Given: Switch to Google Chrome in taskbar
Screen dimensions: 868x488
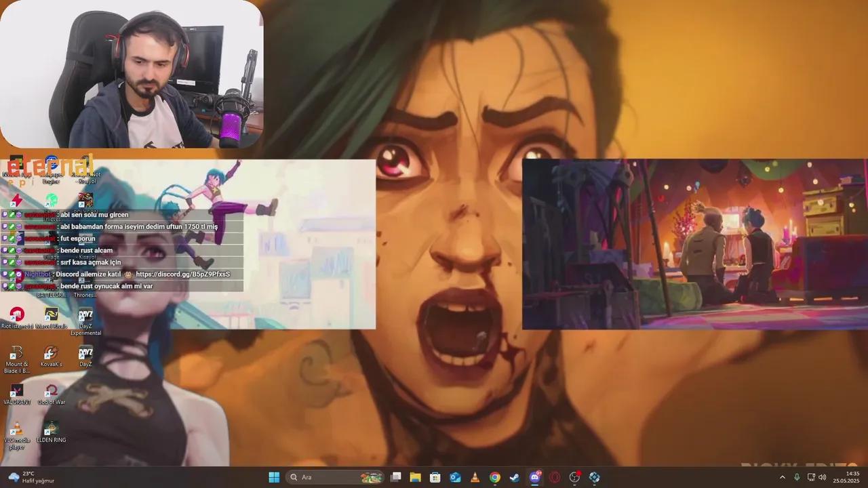Looking at the screenshot, I should [x=495, y=477].
